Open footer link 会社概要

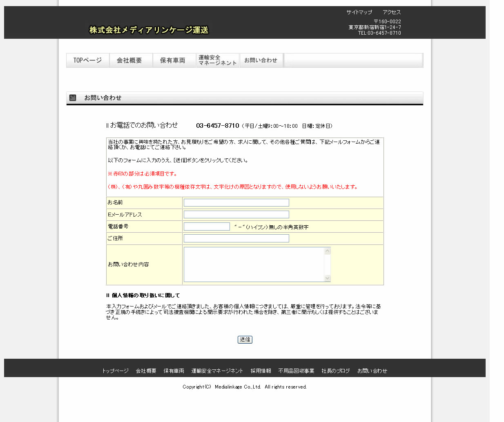pos(146,371)
